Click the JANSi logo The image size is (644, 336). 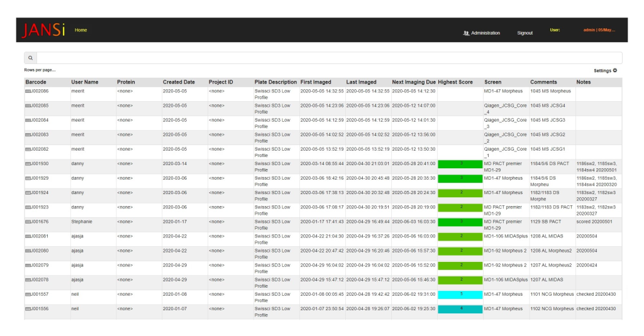pos(43,30)
